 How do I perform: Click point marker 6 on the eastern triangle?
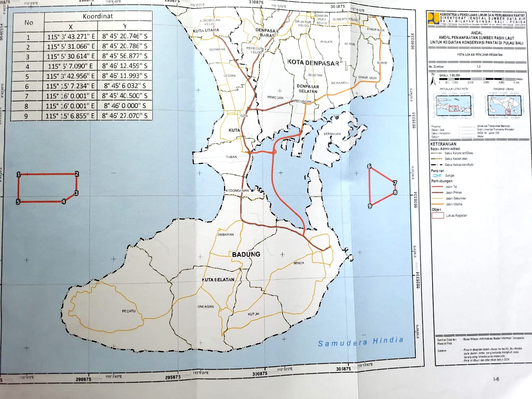click(369, 166)
